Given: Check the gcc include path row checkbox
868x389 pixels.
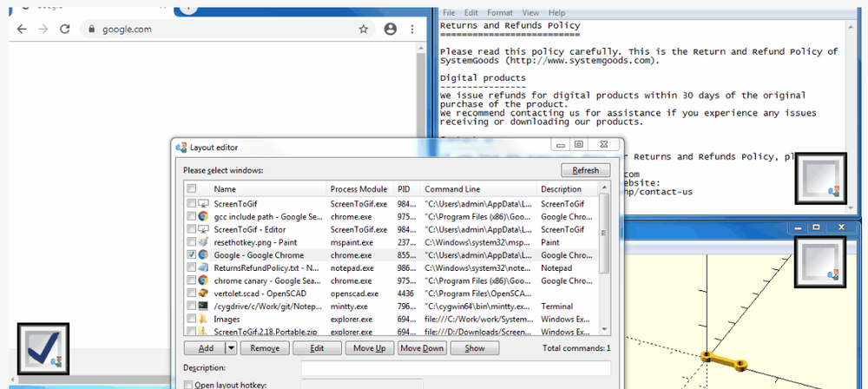Looking at the screenshot, I should tap(192, 217).
